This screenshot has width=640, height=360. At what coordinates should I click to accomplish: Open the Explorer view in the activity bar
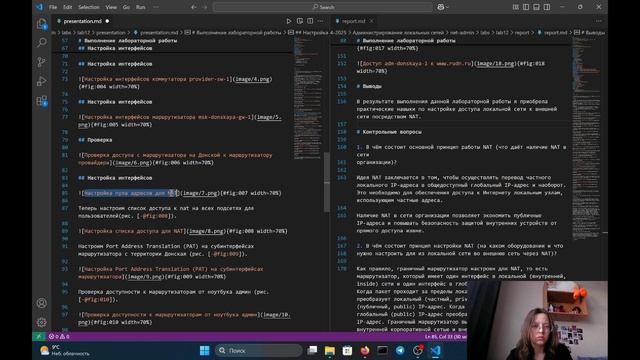(42, 24)
